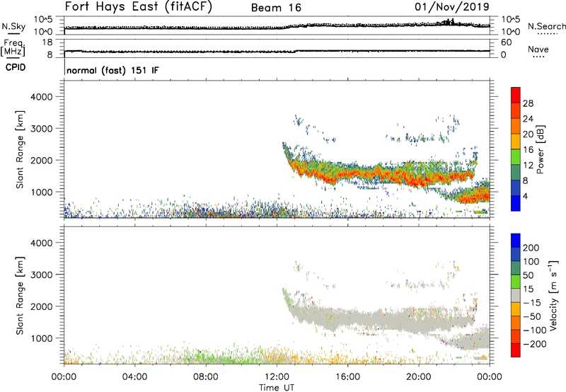Screen dimensions: 566x392
Task: Click the '12:00' time tick label
Action: coord(277,377)
